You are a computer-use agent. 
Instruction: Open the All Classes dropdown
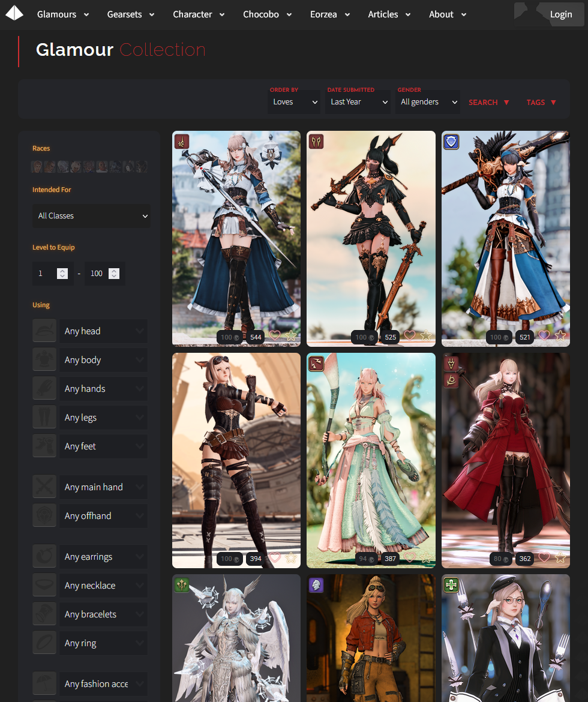click(x=91, y=216)
